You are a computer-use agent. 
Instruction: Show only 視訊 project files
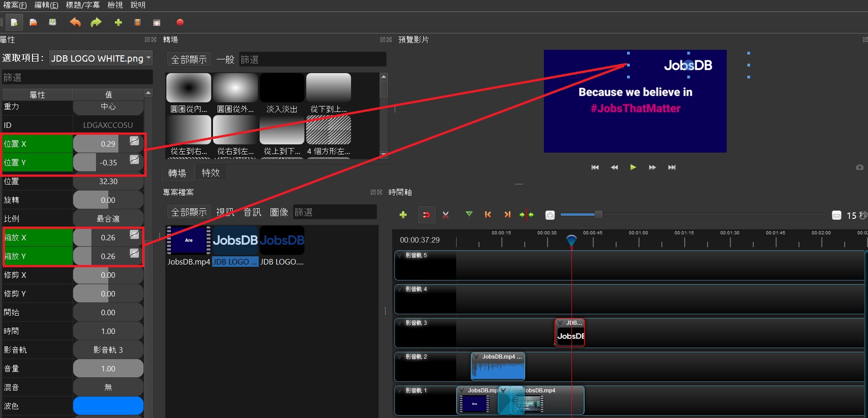pyautogui.click(x=225, y=212)
